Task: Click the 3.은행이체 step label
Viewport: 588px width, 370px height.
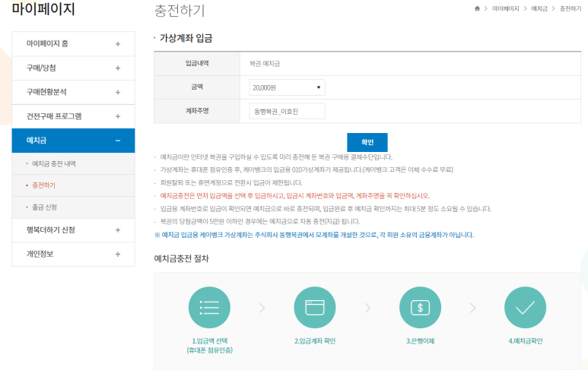Action: click(420, 341)
